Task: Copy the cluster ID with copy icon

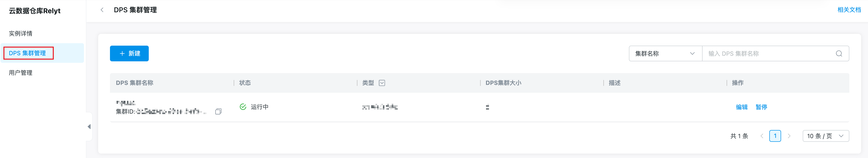Action: [218, 111]
